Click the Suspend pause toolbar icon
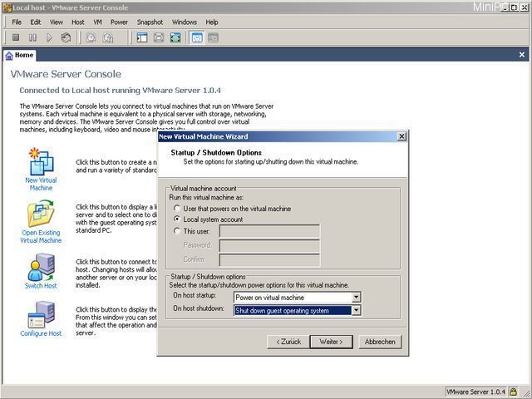 pyautogui.click(x=33, y=37)
